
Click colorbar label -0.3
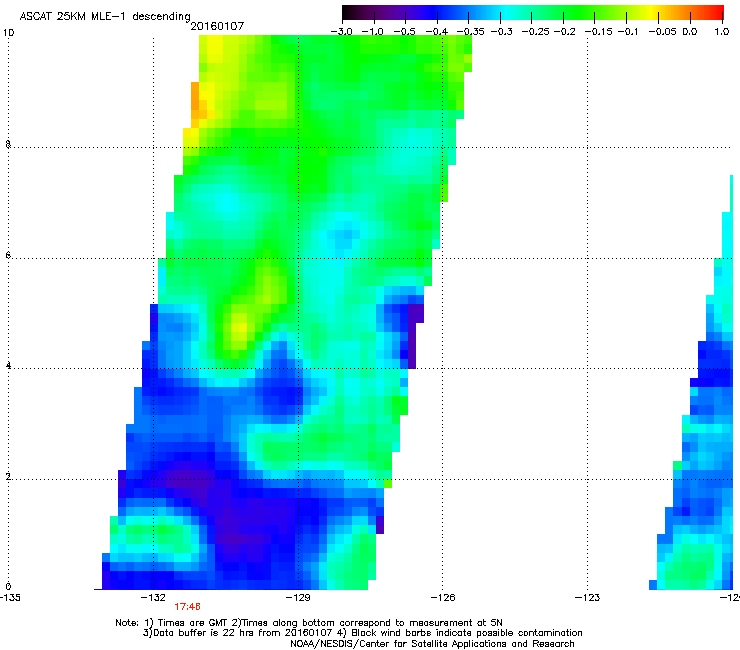501,32
